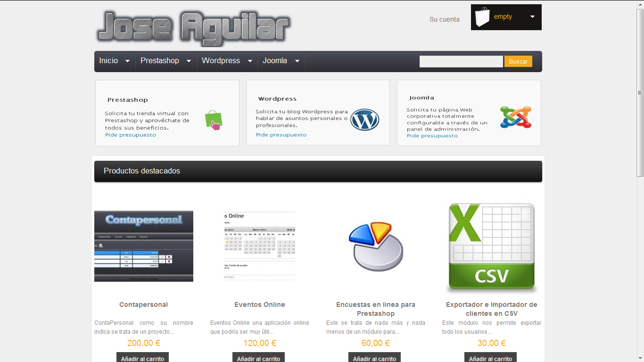
Task: Open the Su cuenta link
Action: pyautogui.click(x=444, y=19)
